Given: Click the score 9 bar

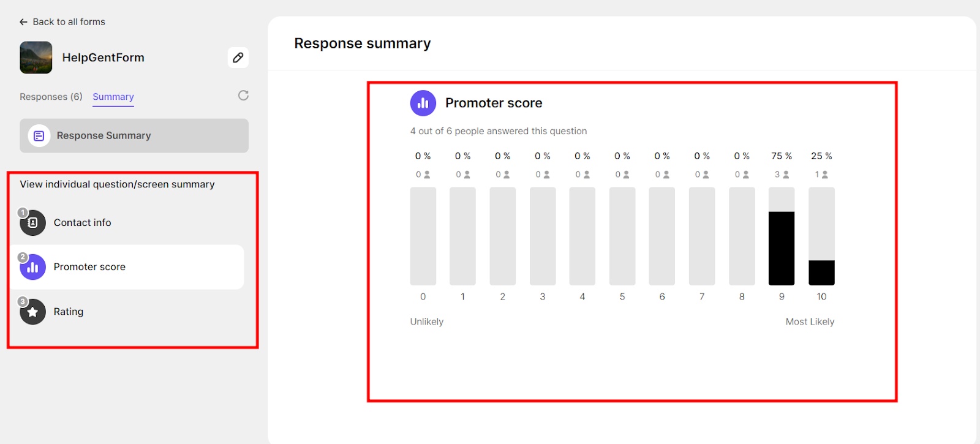Looking at the screenshot, I should [x=782, y=236].
